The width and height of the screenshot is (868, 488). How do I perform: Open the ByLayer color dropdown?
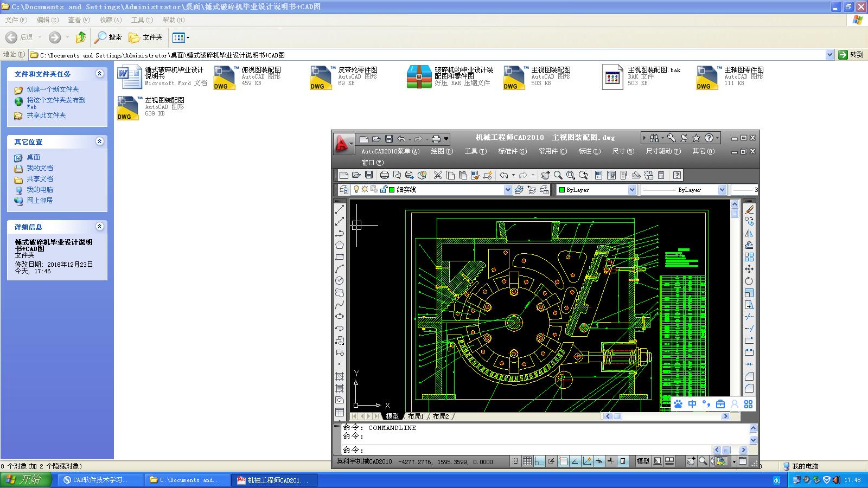click(x=632, y=190)
